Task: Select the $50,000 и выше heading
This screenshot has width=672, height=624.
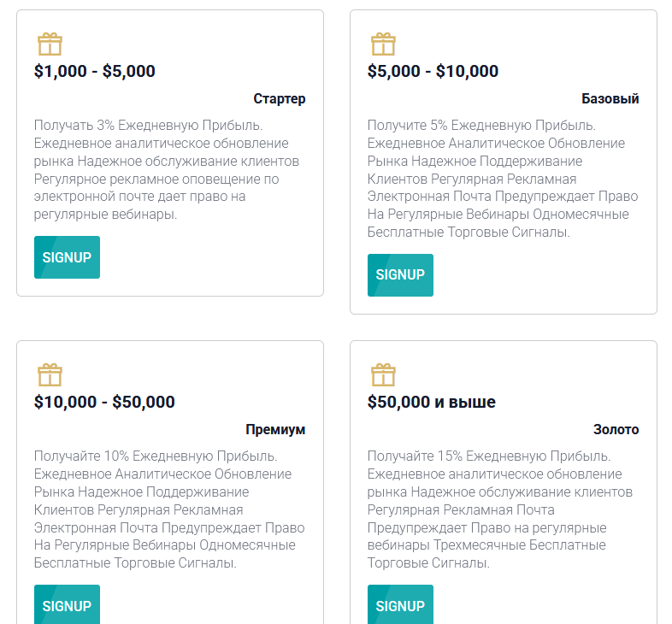Action: pyautogui.click(x=432, y=402)
